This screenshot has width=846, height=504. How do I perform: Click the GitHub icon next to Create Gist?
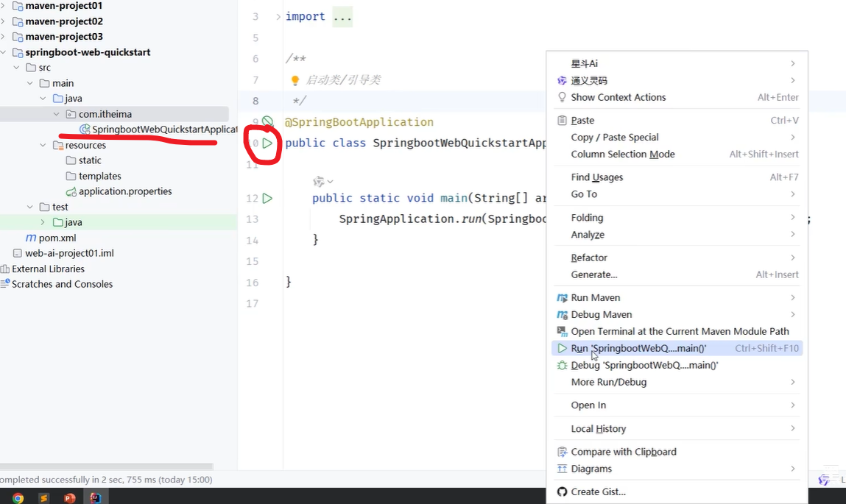(562, 491)
